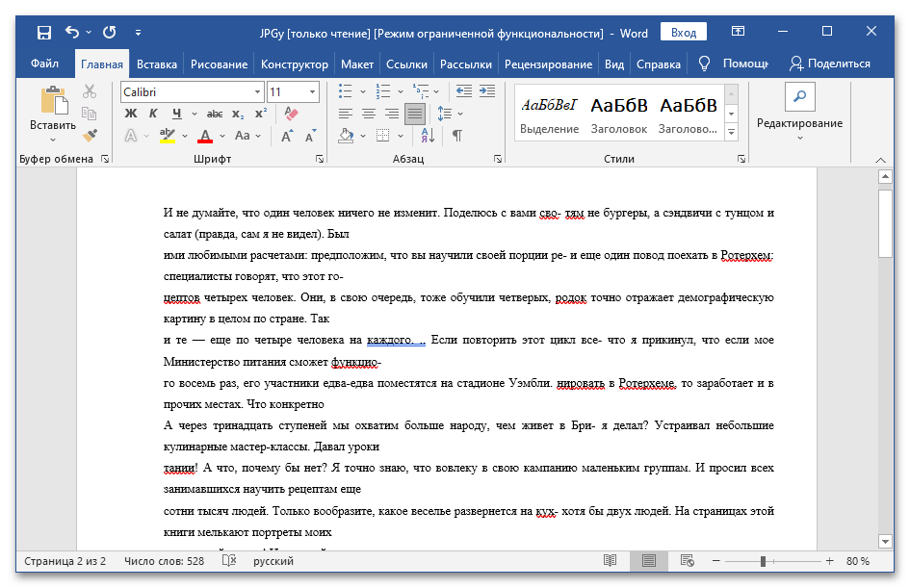Apply the Выделение style
Image resolution: width=910 pixels, height=588 pixels.
pos(549,115)
